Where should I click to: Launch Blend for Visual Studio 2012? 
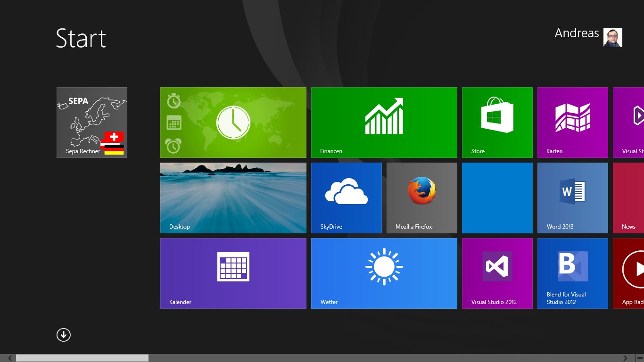click(x=573, y=273)
